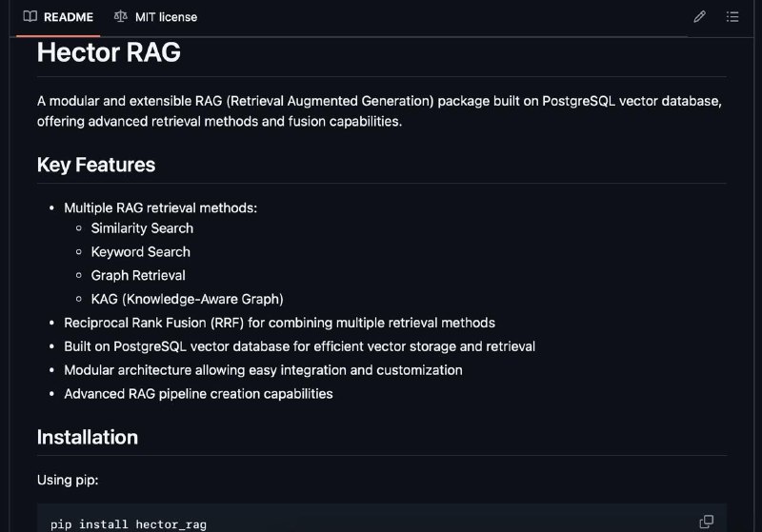Click the Multiple RAG retrieval methods bullet
Image resolution: width=762 pixels, height=532 pixels.
[x=160, y=207]
